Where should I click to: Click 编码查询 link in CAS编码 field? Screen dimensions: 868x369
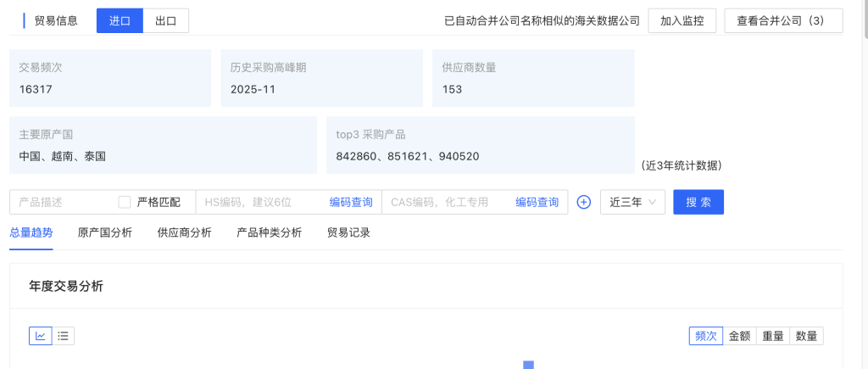click(537, 202)
